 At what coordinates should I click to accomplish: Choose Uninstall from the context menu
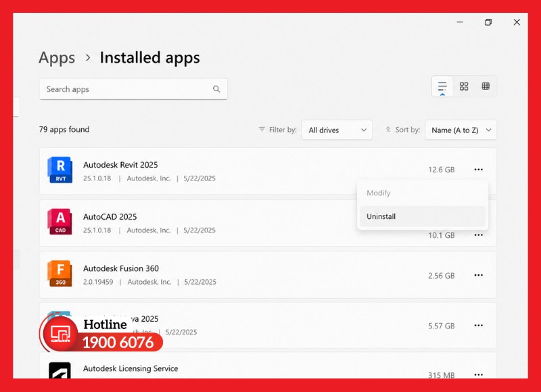423,216
